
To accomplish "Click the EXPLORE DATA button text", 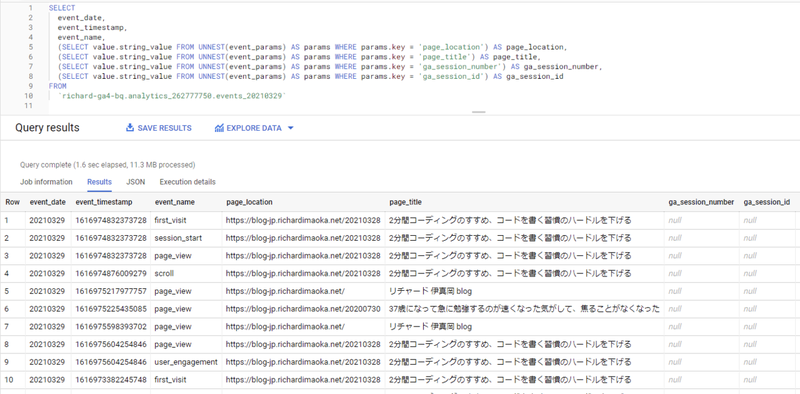I will (x=254, y=128).
